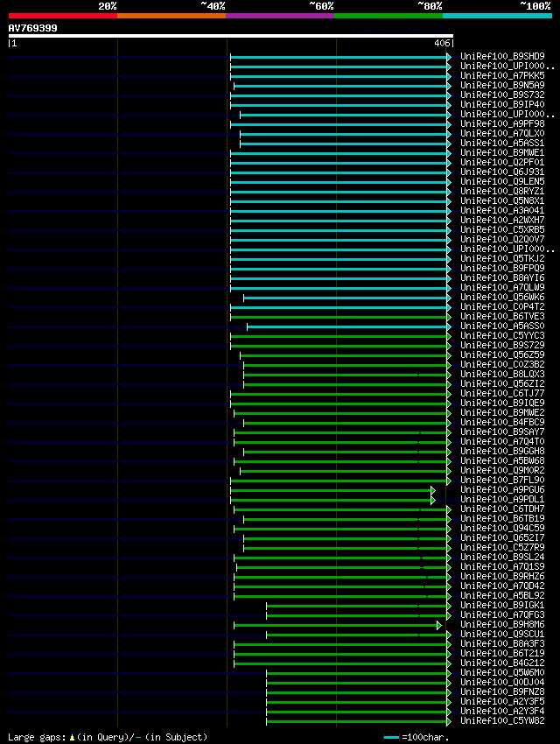Viewport: 560px width, 744px height.
Task: Click the red 20% identity legend swatch
Action: pyautogui.click(x=63, y=16)
